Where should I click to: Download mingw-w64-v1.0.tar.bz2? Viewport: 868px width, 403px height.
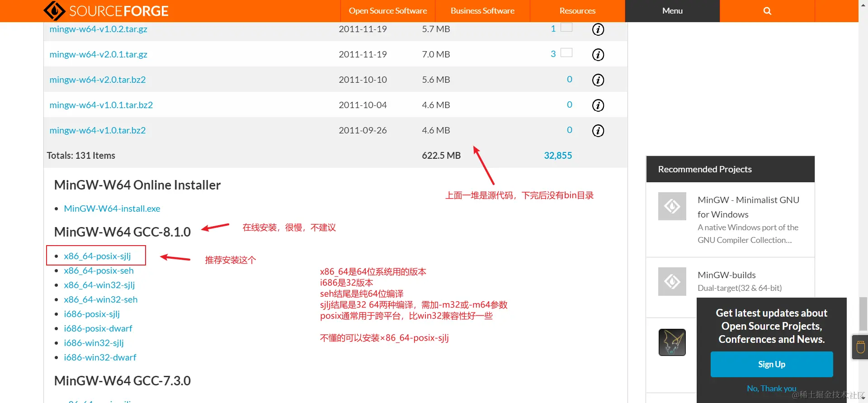click(98, 130)
